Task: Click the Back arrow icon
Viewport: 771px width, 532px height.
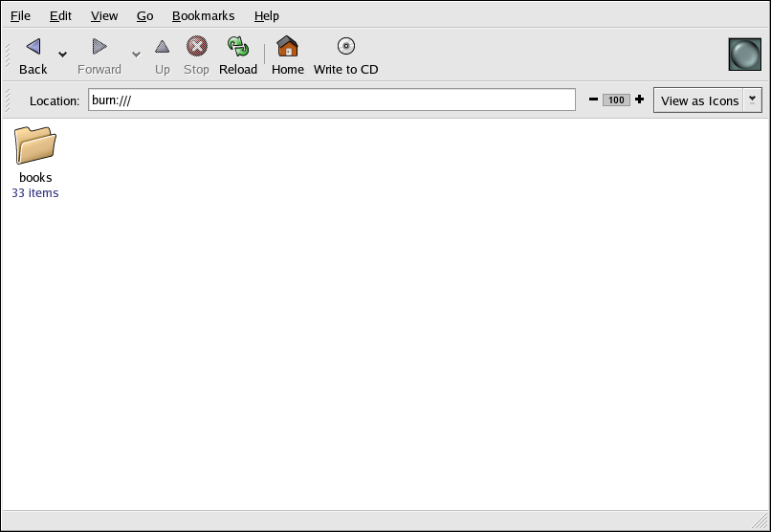Action: (x=33, y=47)
